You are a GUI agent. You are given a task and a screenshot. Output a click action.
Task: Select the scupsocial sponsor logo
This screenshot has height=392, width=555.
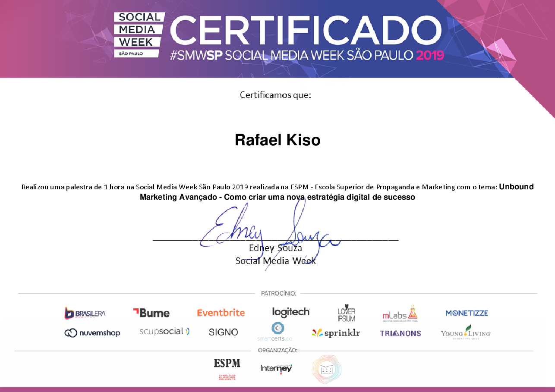tap(164, 332)
